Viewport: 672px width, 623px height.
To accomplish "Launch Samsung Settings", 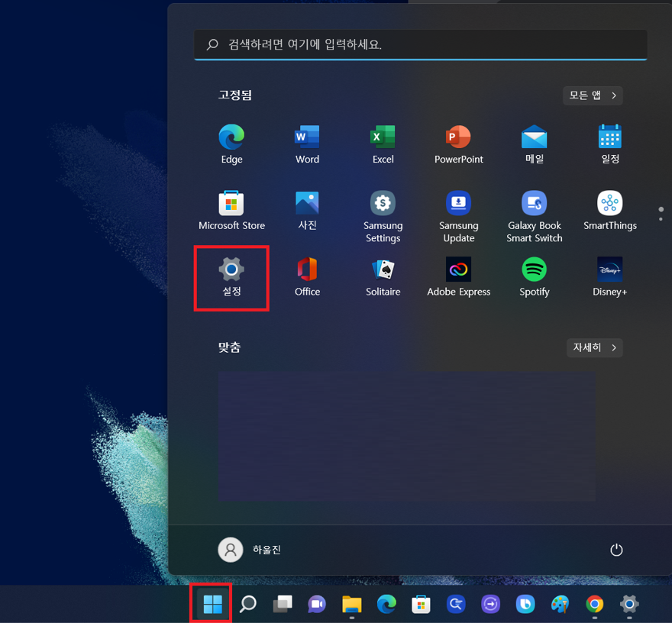I will [x=383, y=216].
